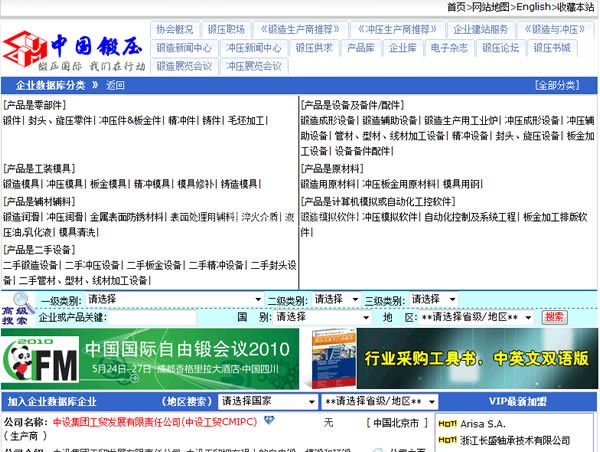The height and width of the screenshot is (452, 600).
Task: Open the 产品库 nav tab
Action: 360,48
